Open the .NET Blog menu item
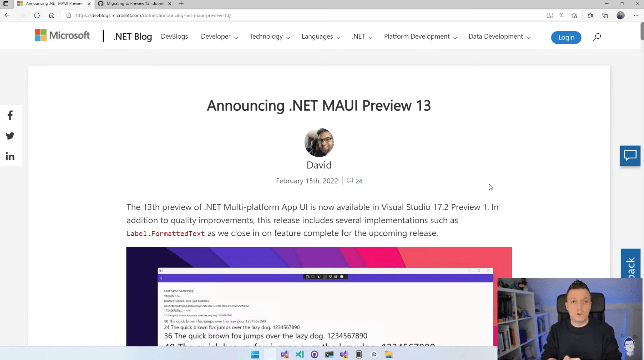644x360 pixels. pos(132,36)
